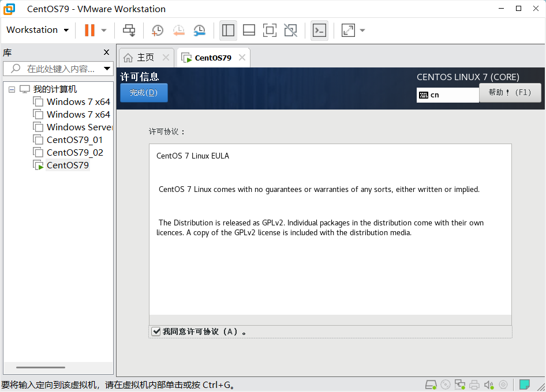Select 我的计算机 in the library
The image size is (546, 392).
coord(55,89)
